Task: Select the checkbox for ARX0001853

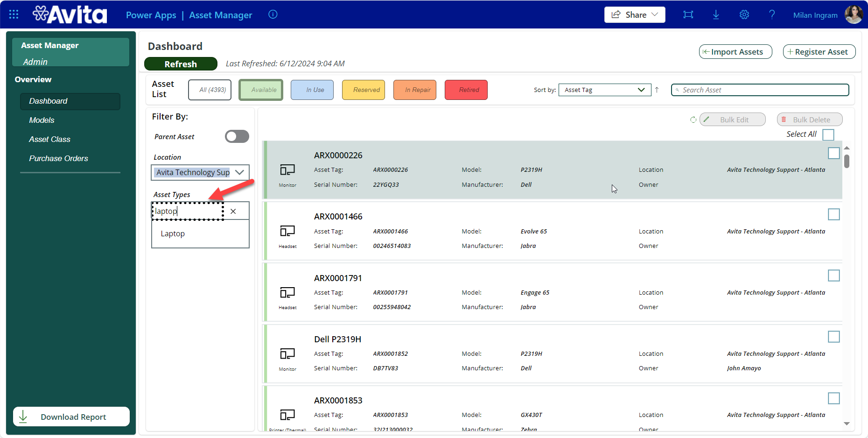Action: (x=834, y=398)
